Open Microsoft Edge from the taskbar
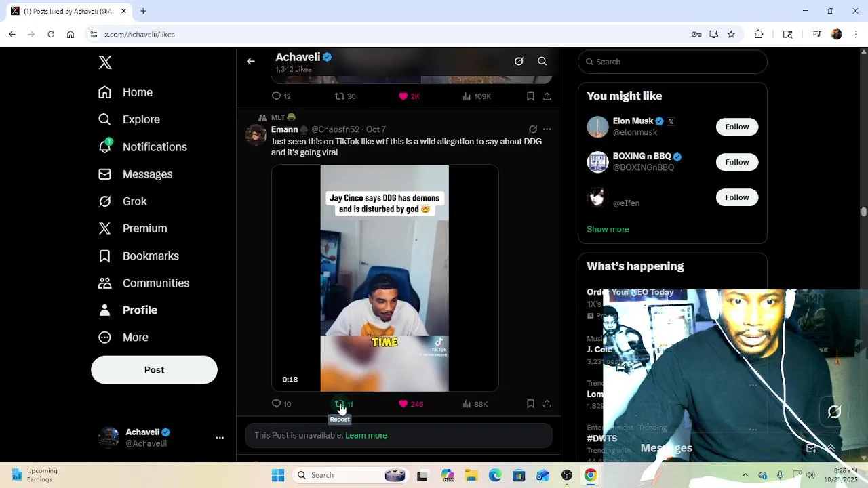Viewport: 868px width, 488px height. point(495,475)
